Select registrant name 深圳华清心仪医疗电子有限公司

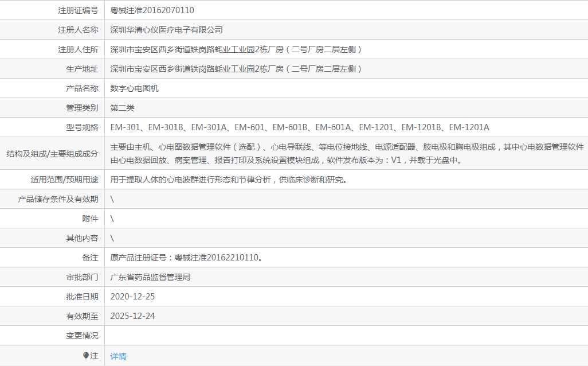(x=166, y=30)
